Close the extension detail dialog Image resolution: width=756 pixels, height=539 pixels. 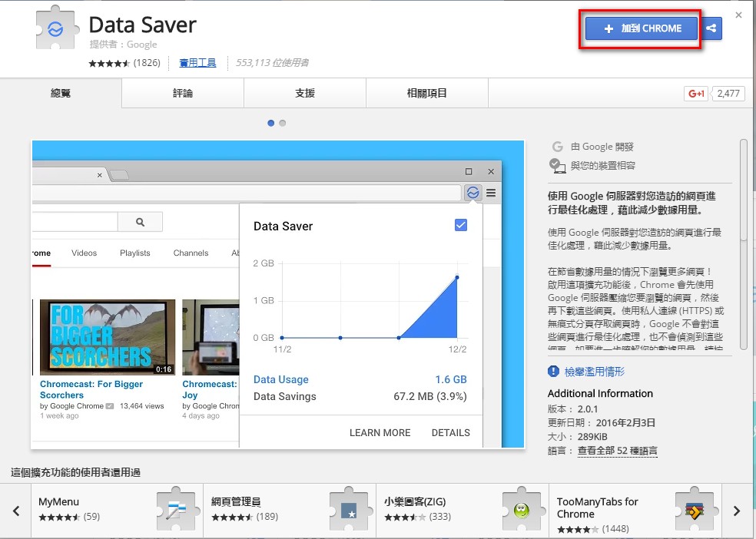[x=738, y=15]
